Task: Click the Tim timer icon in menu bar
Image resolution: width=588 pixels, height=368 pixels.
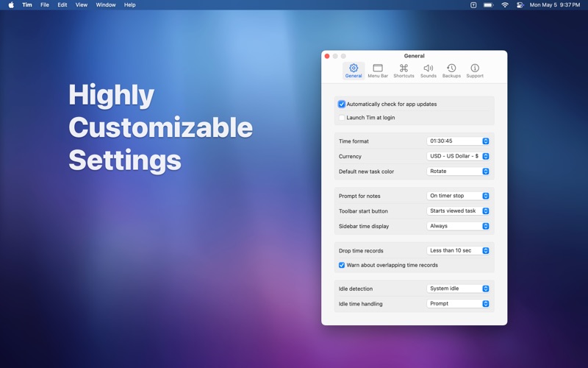Action: point(473,5)
